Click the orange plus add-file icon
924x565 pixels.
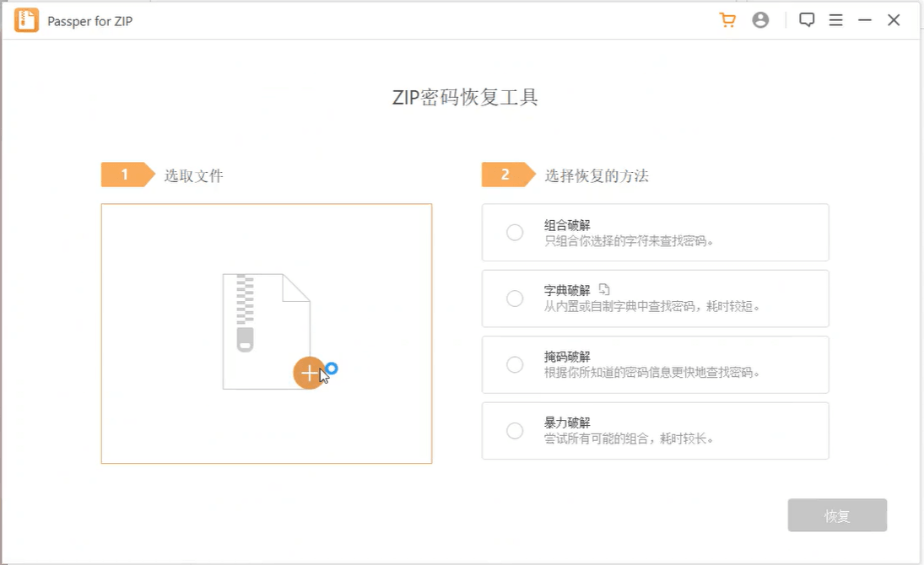coord(309,373)
